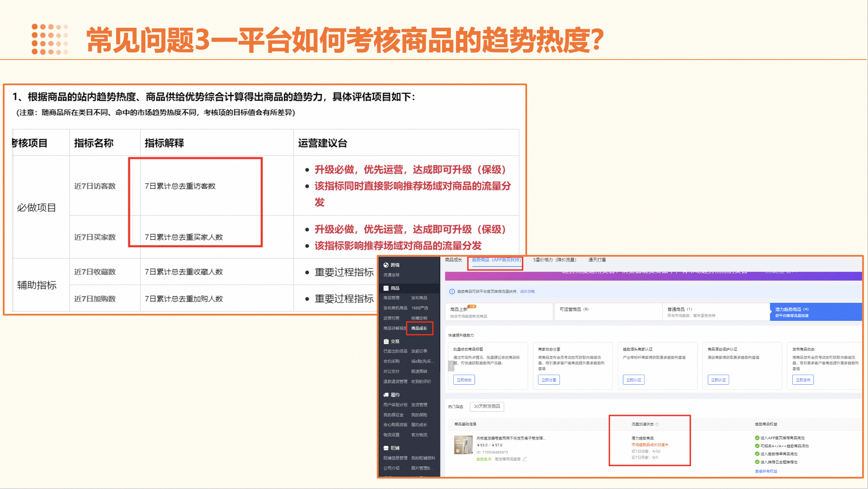Select the 可运营商品 (8) category card
This screenshot has width=868, height=489.
(x=574, y=310)
